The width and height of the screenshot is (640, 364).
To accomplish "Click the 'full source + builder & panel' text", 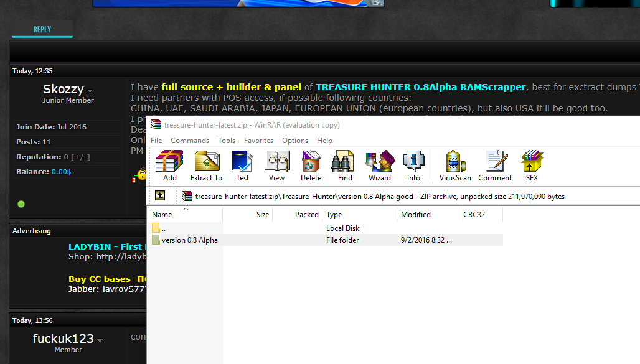I will [x=231, y=87].
